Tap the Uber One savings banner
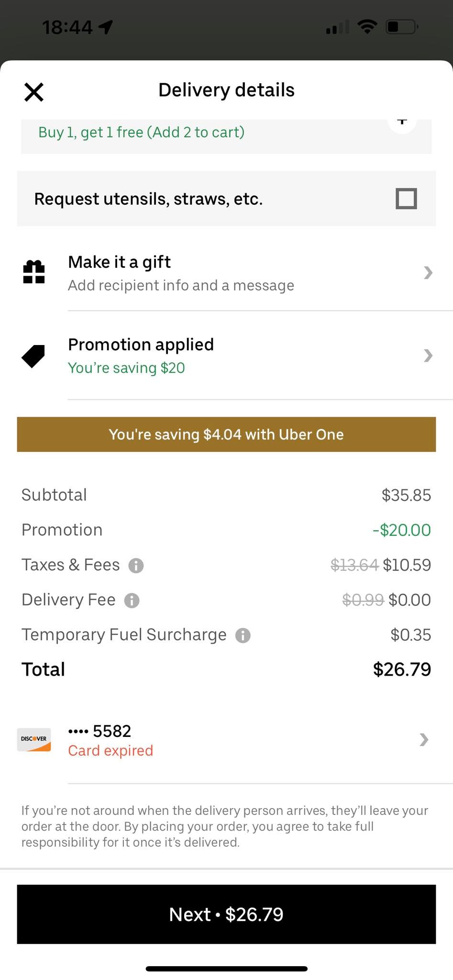Image resolution: width=453 pixels, height=980 pixels. pos(226,434)
